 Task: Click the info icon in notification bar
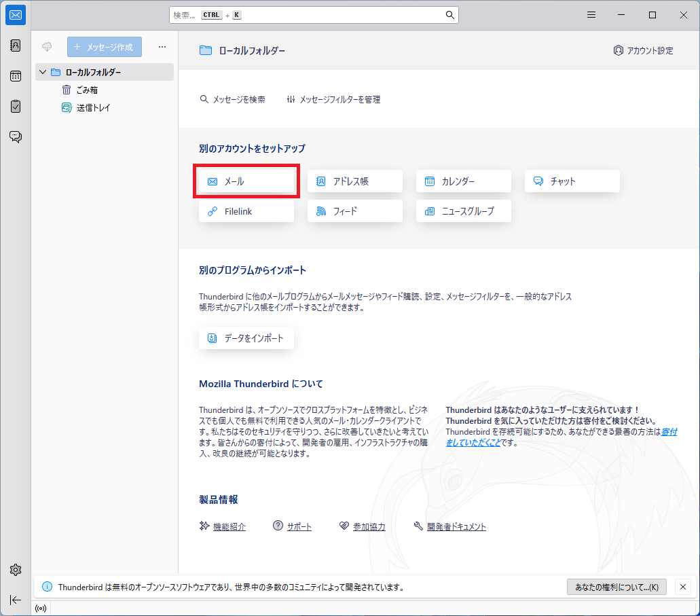(x=47, y=587)
